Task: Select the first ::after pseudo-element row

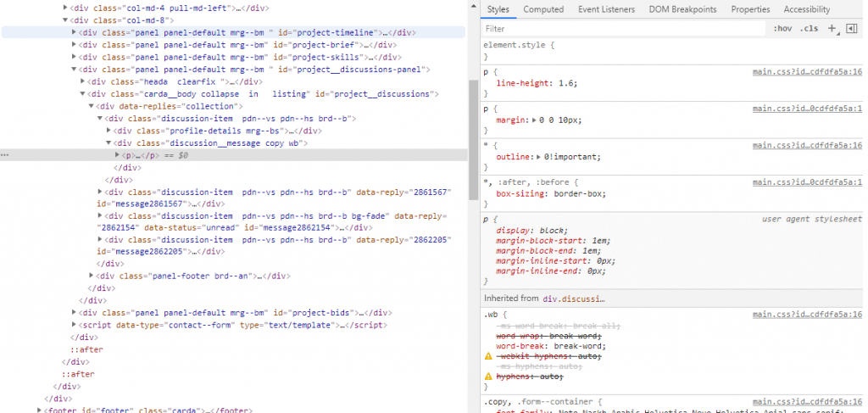Action: point(86,349)
